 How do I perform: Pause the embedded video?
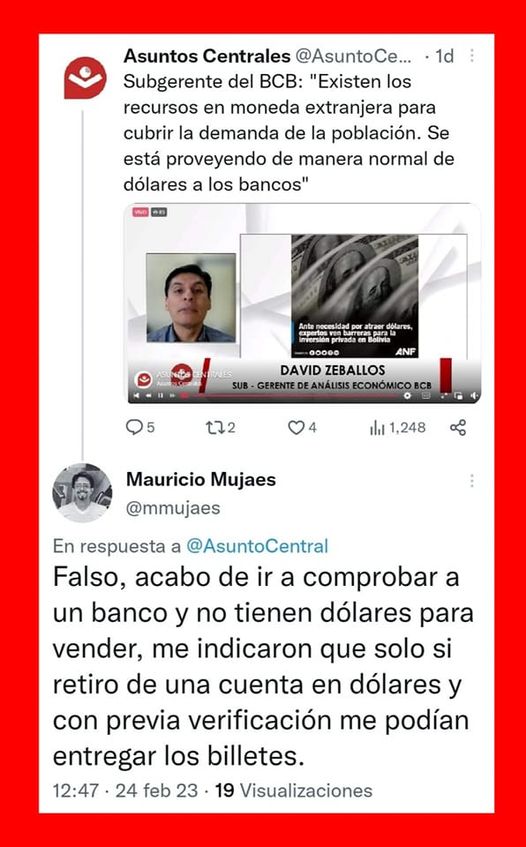pyautogui.click(x=160, y=395)
